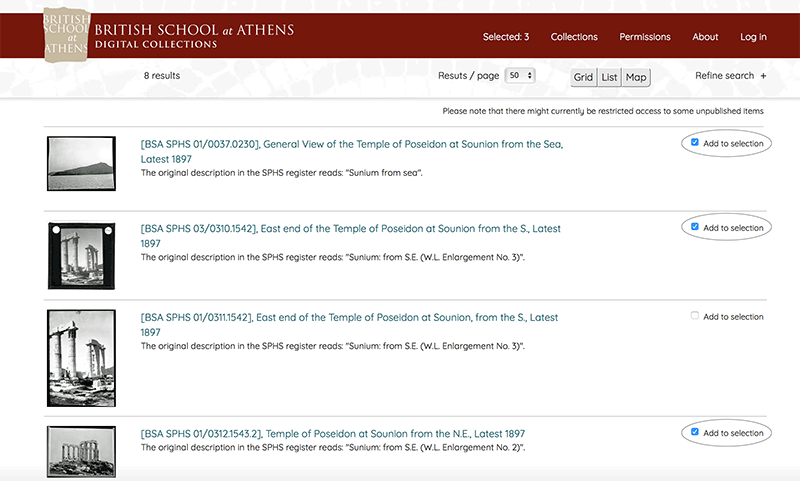Open the Collections menu item
This screenshot has height=481, width=800.
point(574,37)
